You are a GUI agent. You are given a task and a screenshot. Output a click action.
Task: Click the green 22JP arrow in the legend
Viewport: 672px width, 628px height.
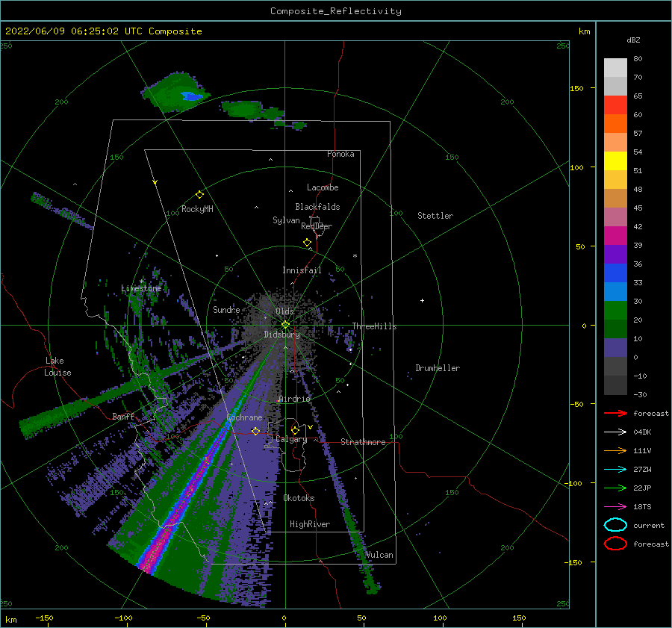click(x=615, y=488)
